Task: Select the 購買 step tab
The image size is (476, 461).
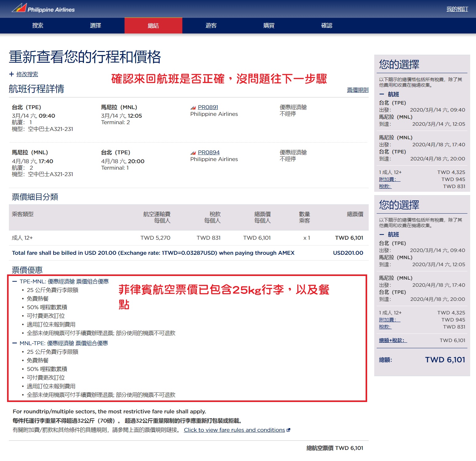Action: (x=269, y=26)
